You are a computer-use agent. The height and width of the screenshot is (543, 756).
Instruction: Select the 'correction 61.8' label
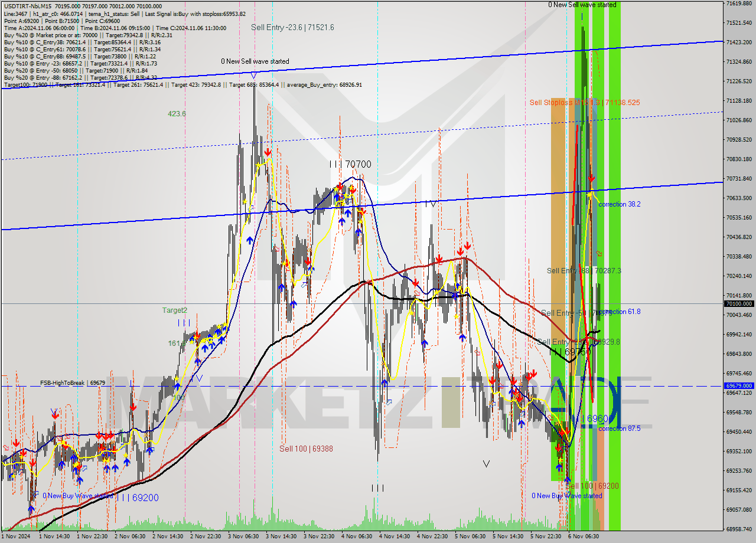point(620,312)
